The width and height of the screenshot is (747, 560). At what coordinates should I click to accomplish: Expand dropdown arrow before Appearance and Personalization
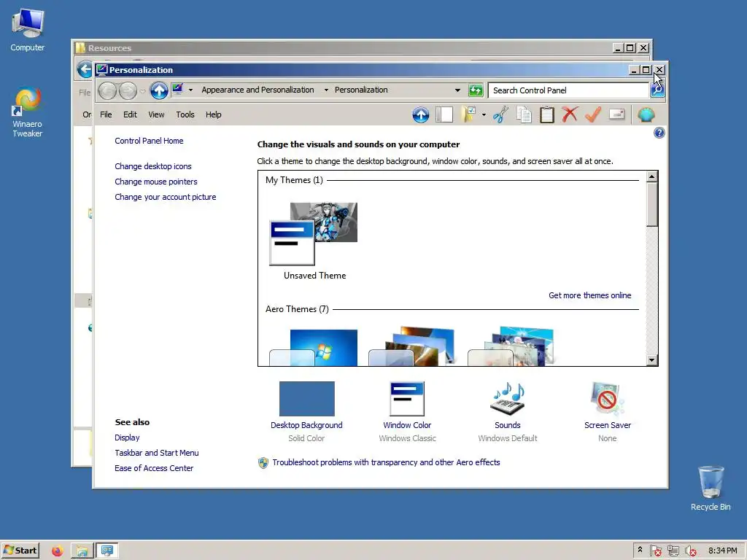[190, 90]
